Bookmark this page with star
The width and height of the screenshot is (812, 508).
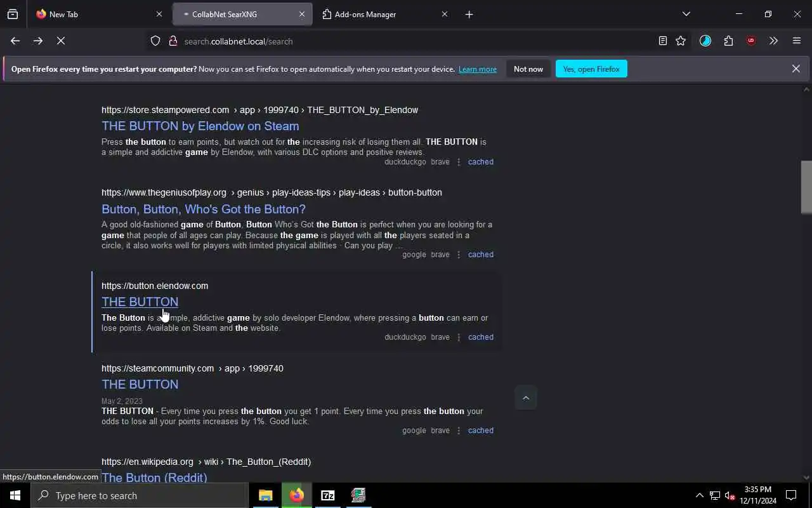click(x=681, y=41)
